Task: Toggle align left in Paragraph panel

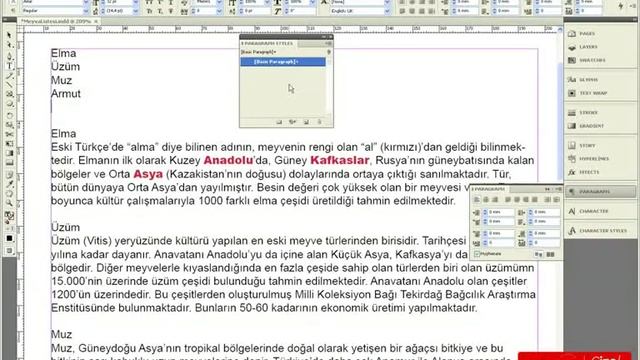Action: [x=477, y=200]
